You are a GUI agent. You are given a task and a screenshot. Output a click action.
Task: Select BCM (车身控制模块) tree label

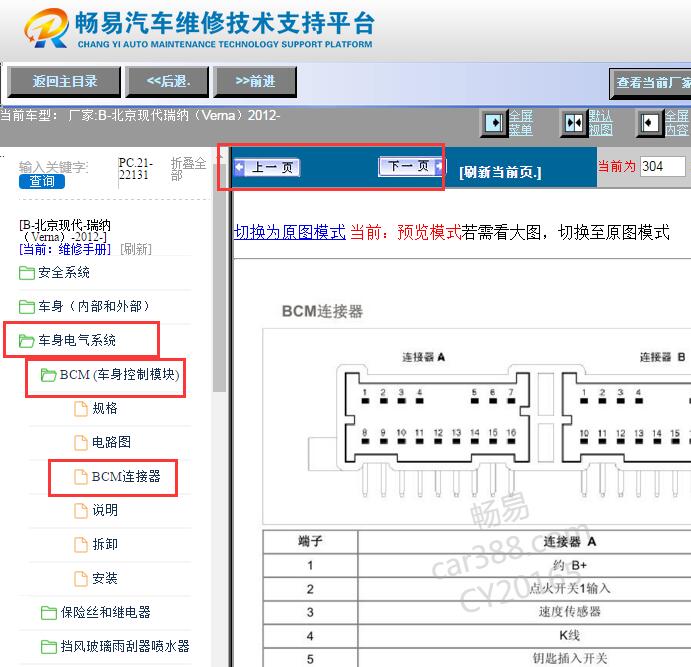(x=119, y=375)
